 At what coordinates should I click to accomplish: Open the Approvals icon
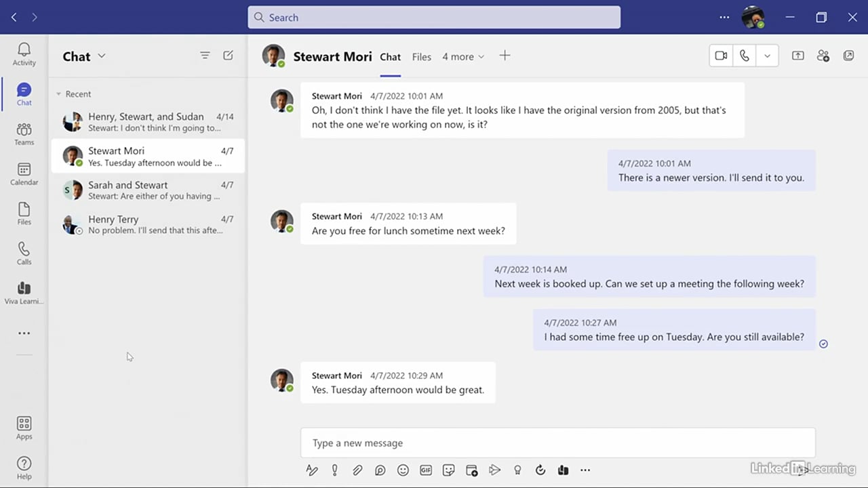pos(540,470)
